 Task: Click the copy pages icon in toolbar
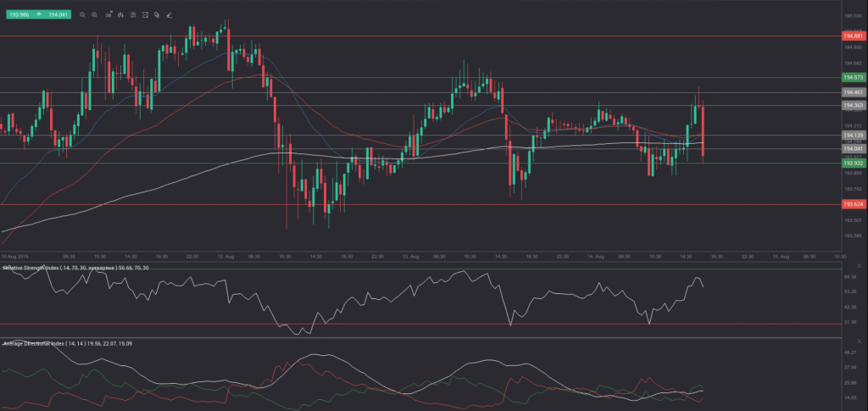[x=158, y=14]
